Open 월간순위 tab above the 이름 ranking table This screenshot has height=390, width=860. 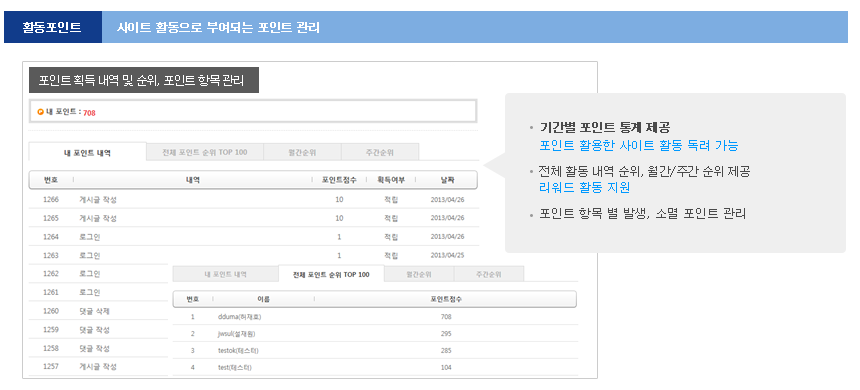[419, 274]
